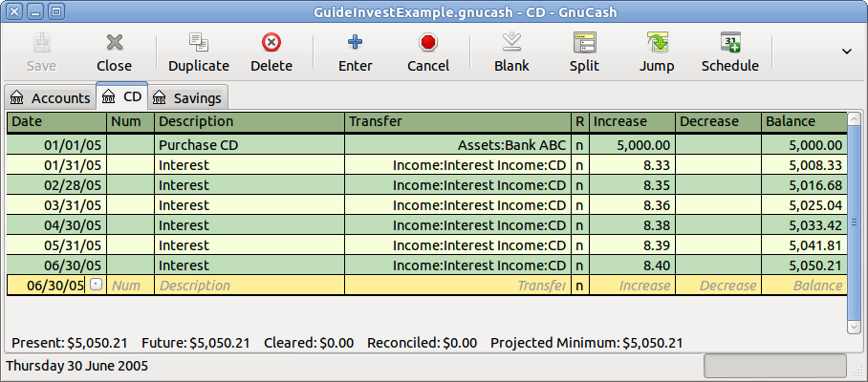Toggle reconcile state in the new entry row
Image resolution: width=868 pixels, height=382 pixels.
tap(579, 286)
